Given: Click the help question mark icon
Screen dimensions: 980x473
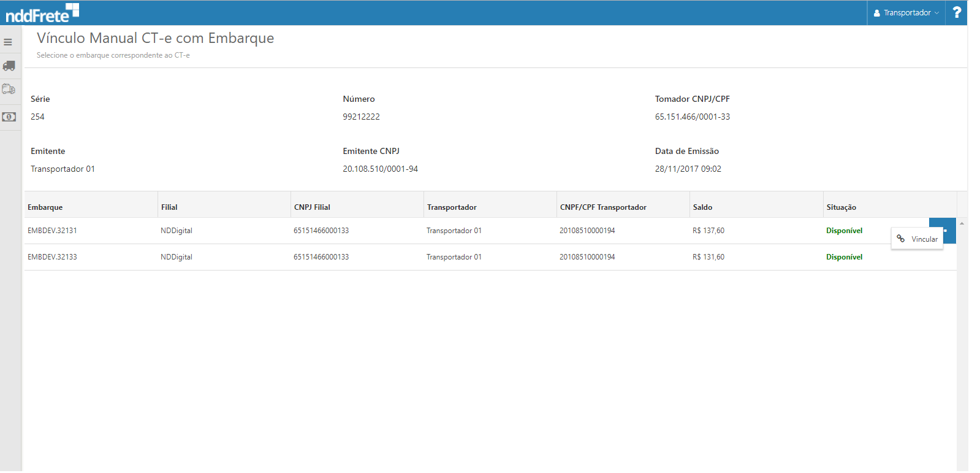Looking at the screenshot, I should (956, 12).
